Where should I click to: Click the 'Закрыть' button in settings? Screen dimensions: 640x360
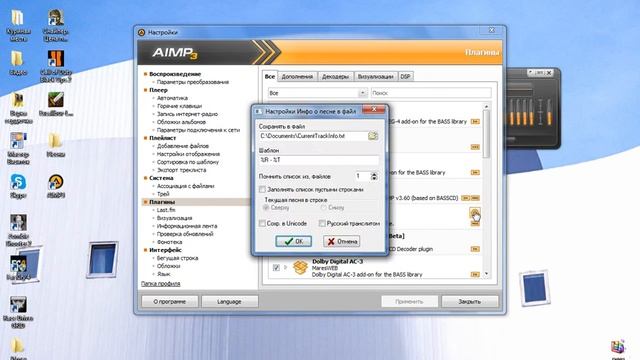[470, 302]
